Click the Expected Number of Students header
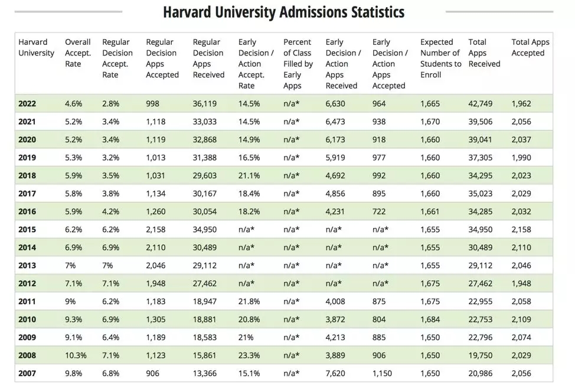 coord(440,58)
